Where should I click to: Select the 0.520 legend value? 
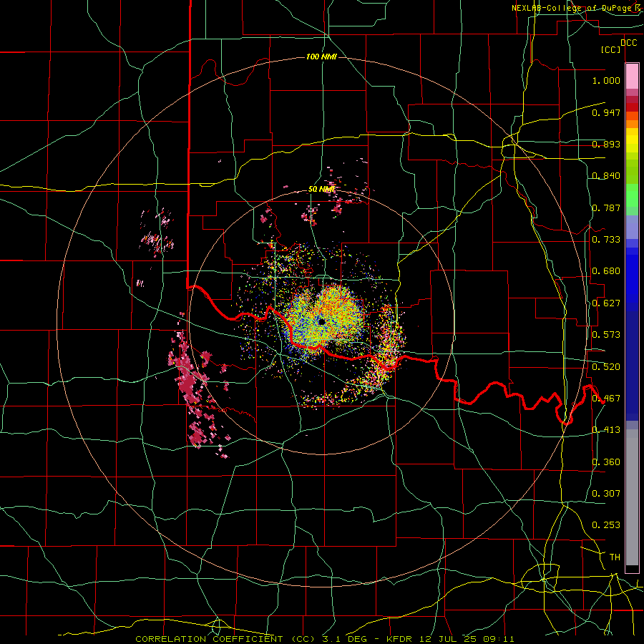[606, 367]
